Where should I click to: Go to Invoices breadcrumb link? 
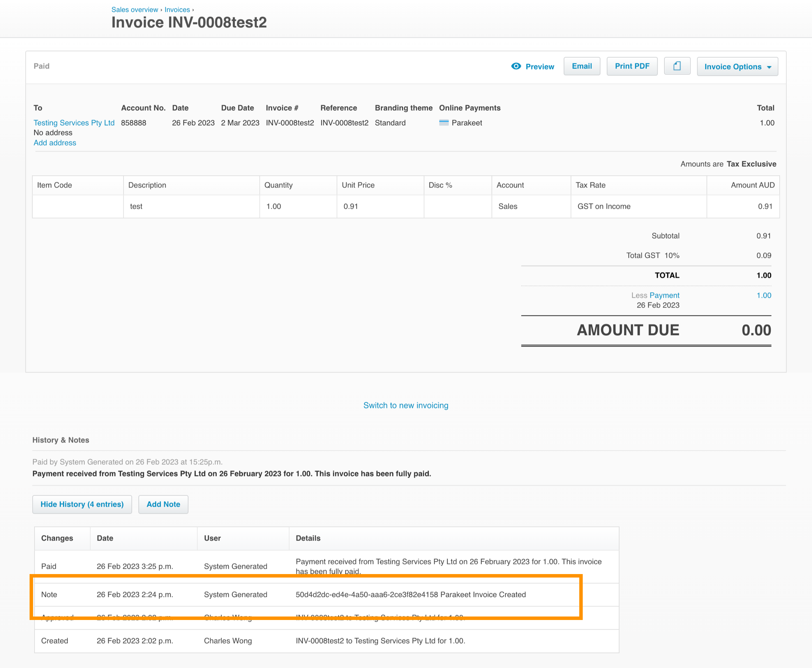[177, 10]
